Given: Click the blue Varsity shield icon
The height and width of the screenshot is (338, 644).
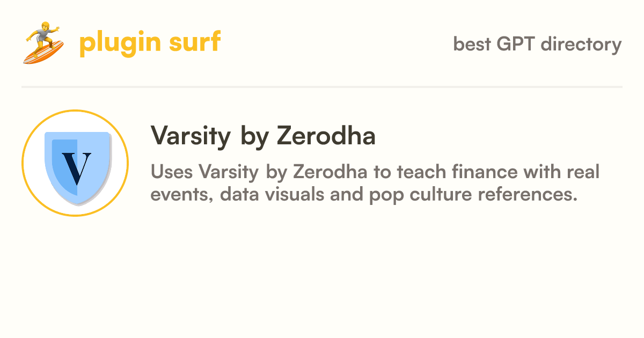Looking at the screenshot, I should 77,167.
